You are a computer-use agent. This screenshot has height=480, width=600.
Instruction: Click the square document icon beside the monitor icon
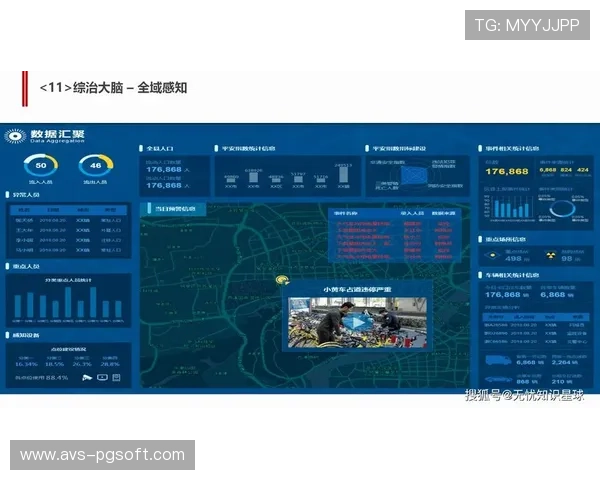(116, 377)
